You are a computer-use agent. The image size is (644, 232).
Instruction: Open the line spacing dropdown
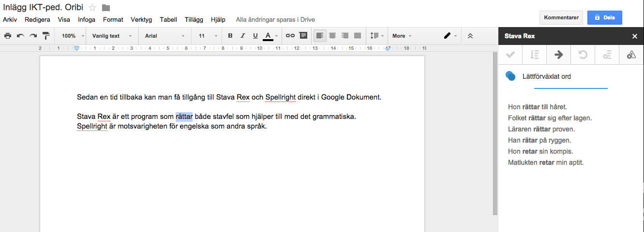(376, 36)
